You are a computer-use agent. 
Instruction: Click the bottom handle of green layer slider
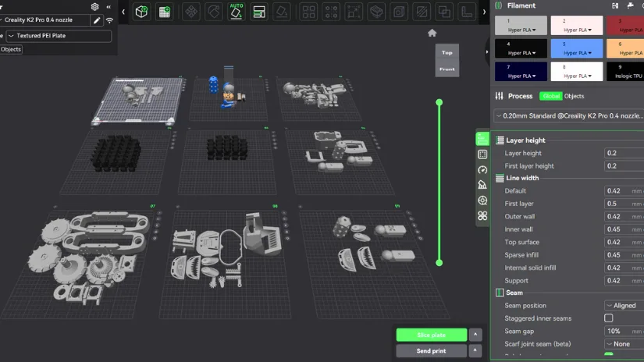click(x=439, y=263)
